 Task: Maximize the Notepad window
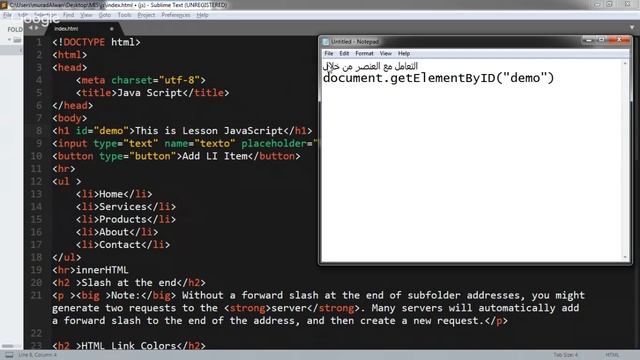[x=601, y=40]
